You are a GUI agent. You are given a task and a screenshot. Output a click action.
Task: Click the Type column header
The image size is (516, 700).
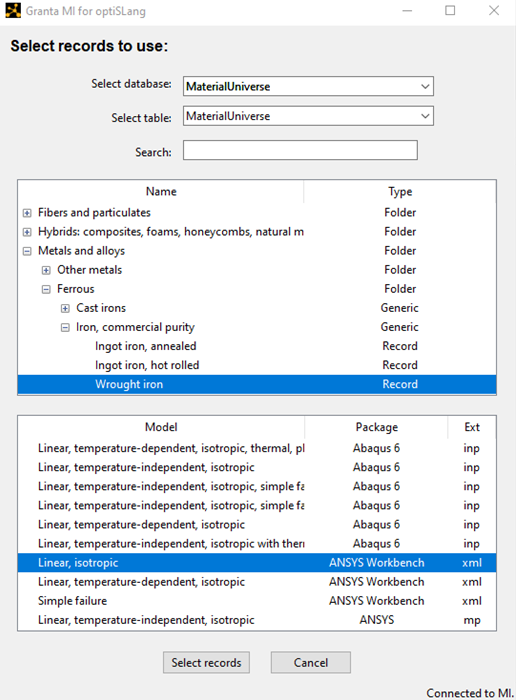click(400, 192)
